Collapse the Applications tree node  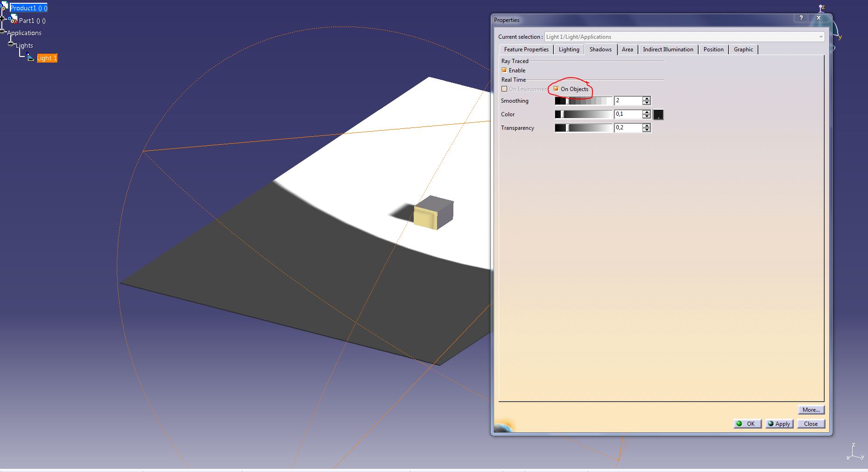pyautogui.click(x=3, y=31)
